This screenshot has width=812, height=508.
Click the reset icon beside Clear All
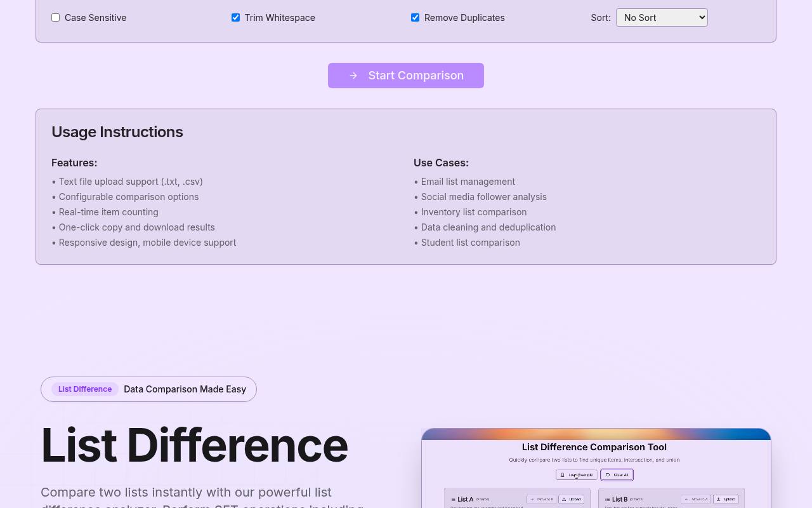[608, 475]
